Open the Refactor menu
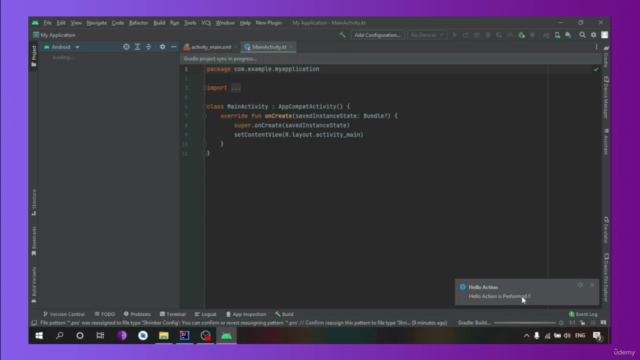Image resolution: width=640 pixels, height=360 pixels. click(x=138, y=23)
